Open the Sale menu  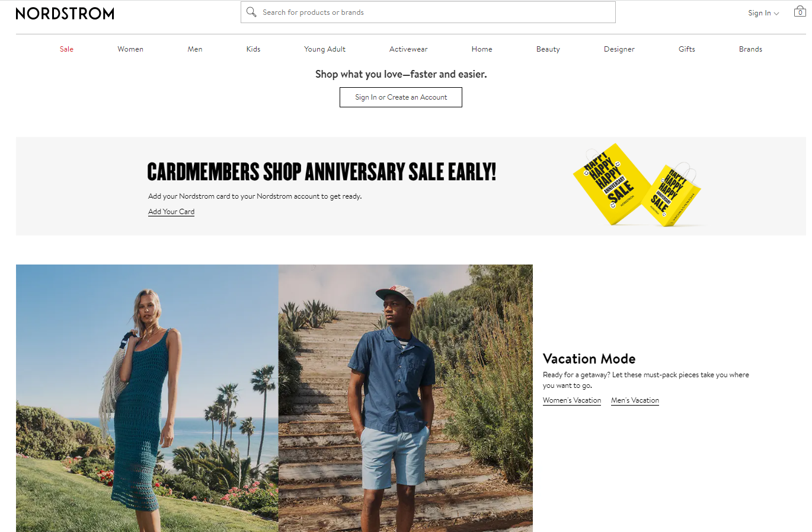[66, 49]
